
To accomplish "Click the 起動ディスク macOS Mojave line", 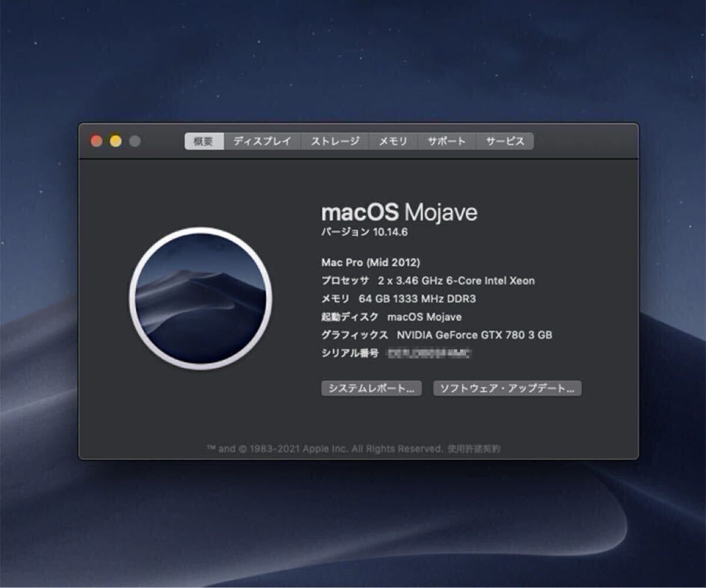I will click(x=391, y=317).
